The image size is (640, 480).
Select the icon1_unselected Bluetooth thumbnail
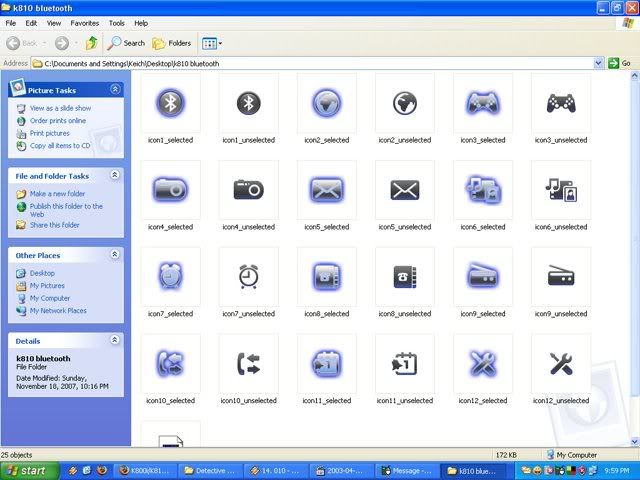tap(249, 103)
